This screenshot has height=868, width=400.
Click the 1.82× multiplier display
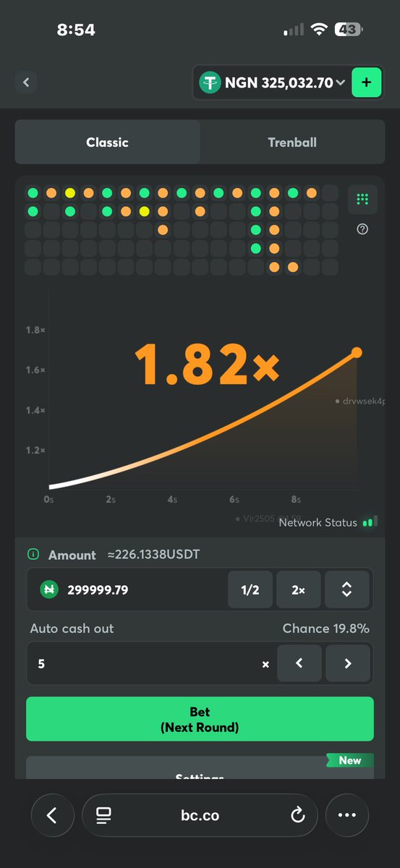(x=206, y=365)
